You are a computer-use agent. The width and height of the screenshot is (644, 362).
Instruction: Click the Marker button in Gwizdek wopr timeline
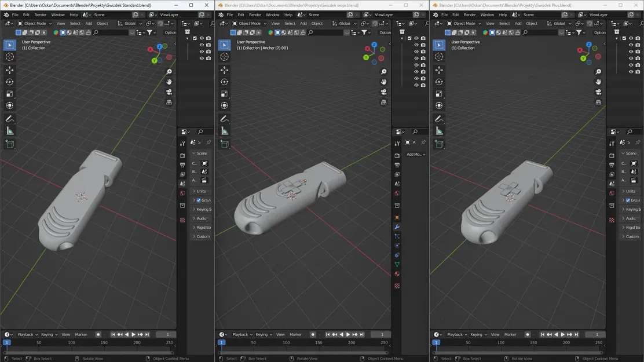[295, 335]
